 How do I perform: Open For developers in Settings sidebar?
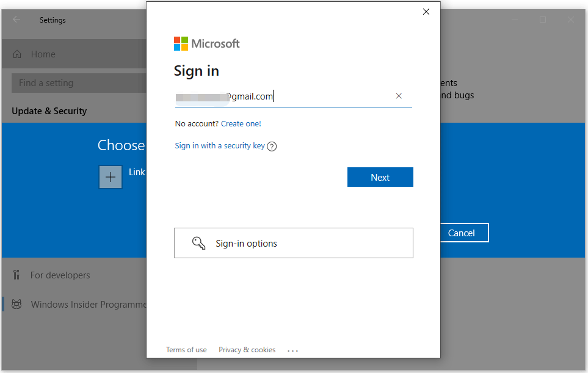pos(60,275)
